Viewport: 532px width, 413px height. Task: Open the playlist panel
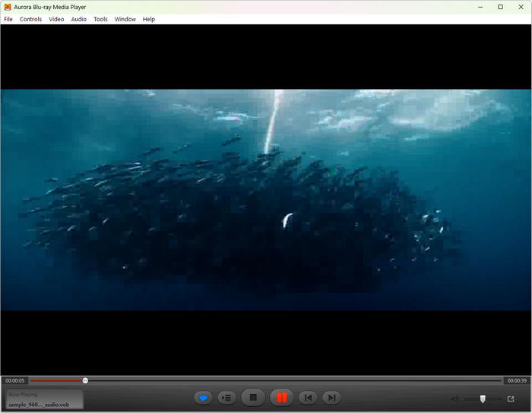tap(226, 398)
